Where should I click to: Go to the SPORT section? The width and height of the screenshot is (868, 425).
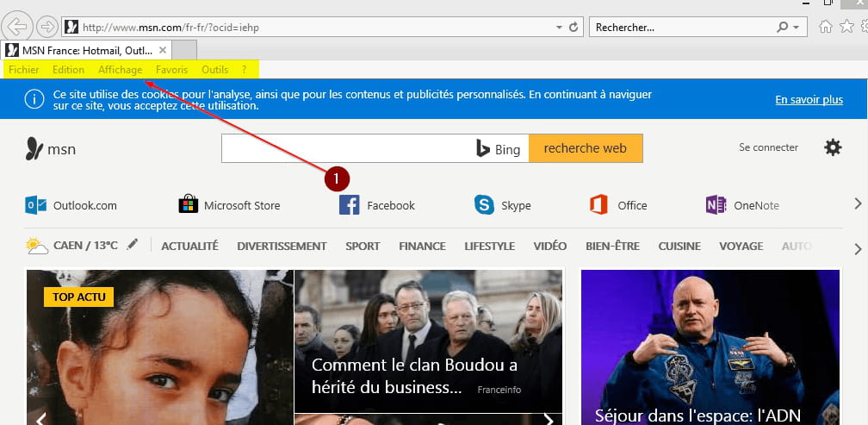[363, 246]
